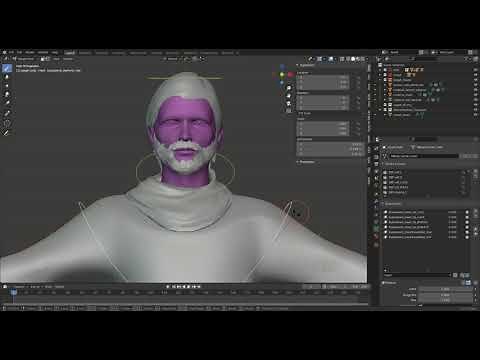The width and height of the screenshot is (480, 360).
Task: Open the Render properties tab icon
Action: tap(376, 157)
